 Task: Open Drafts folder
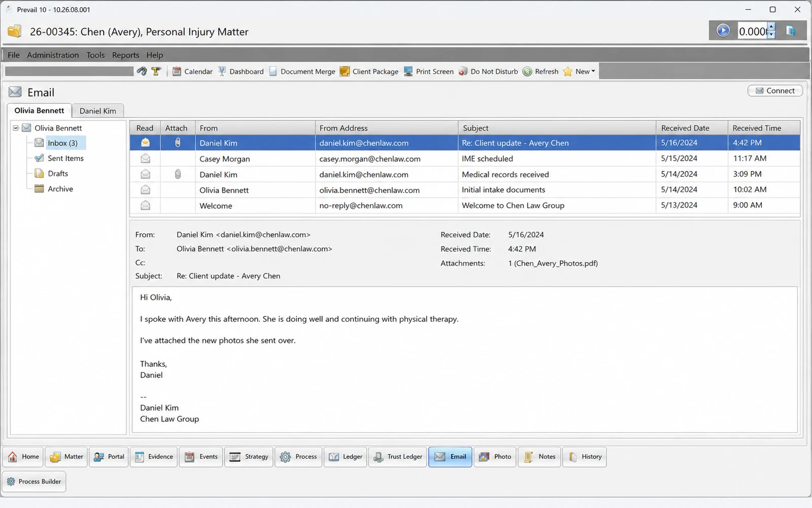58,174
